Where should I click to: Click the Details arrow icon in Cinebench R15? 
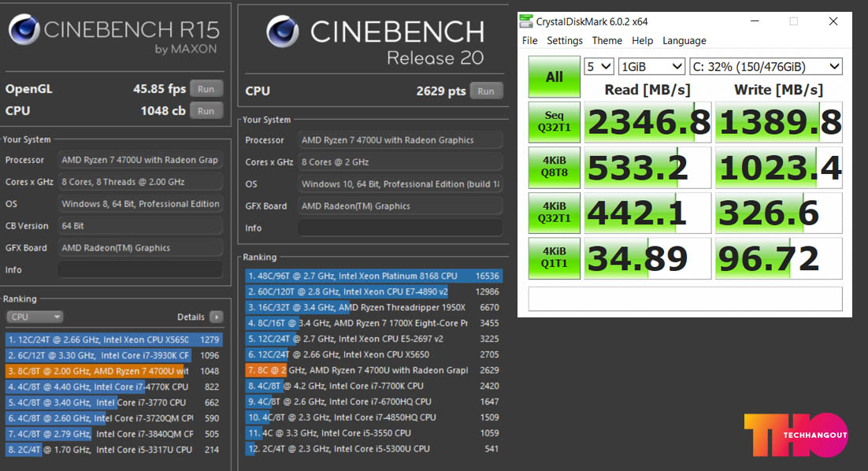(x=217, y=317)
